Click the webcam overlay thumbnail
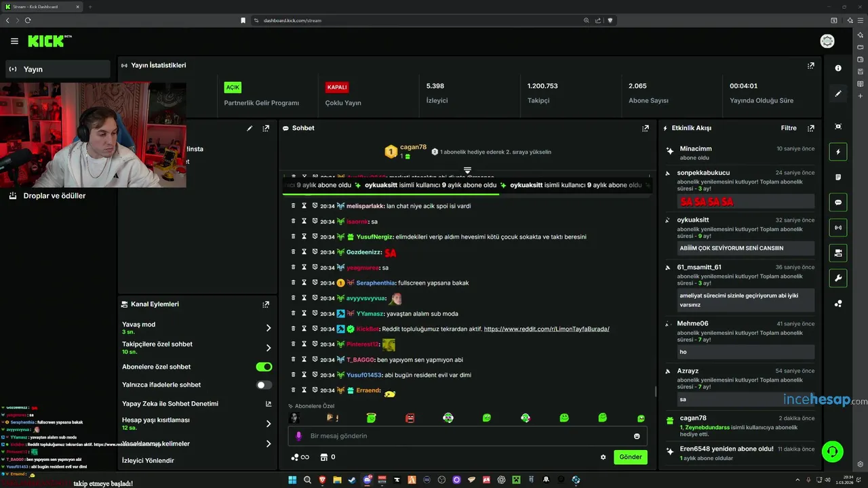Image resolution: width=868 pixels, height=488 pixels. [93, 135]
